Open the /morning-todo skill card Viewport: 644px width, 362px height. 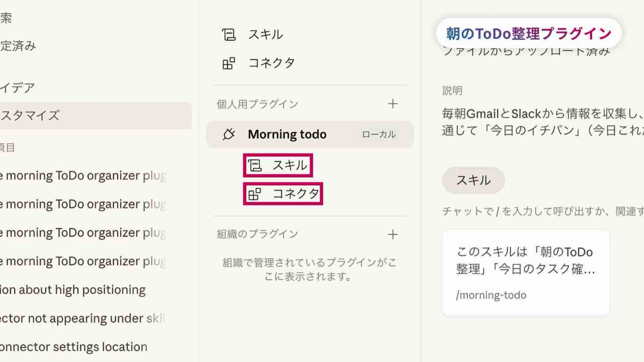(526, 273)
